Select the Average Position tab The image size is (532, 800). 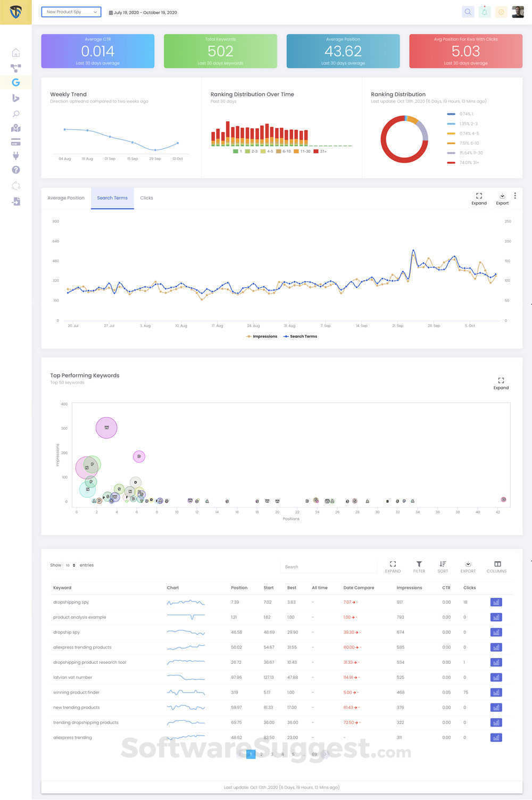pyautogui.click(x=66, y=198)
